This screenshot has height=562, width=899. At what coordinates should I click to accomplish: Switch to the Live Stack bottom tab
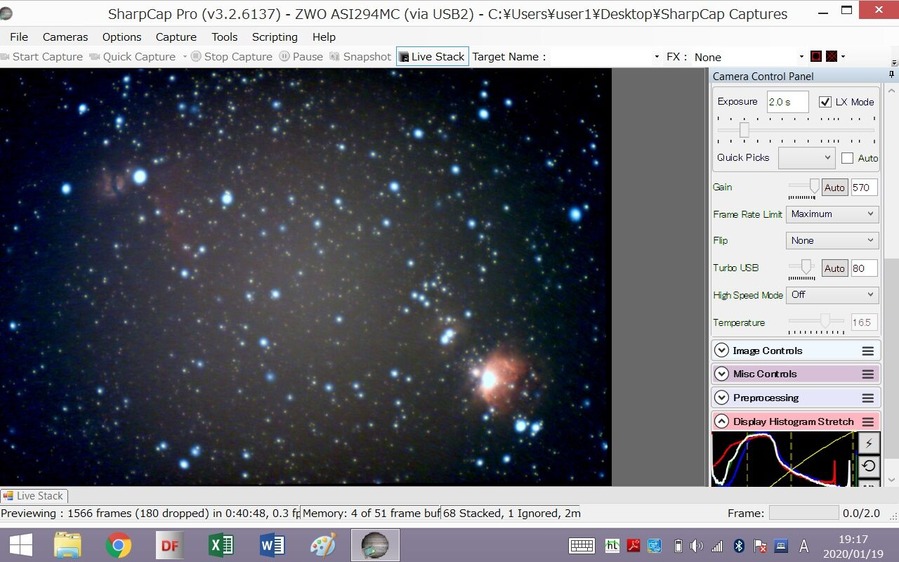pyautogui.click(x=34, y=495)
